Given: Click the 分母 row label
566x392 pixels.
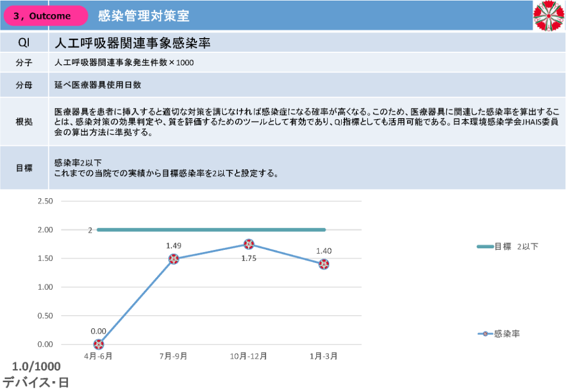Looking at the screenshot, I should click(x=24, y=85).
